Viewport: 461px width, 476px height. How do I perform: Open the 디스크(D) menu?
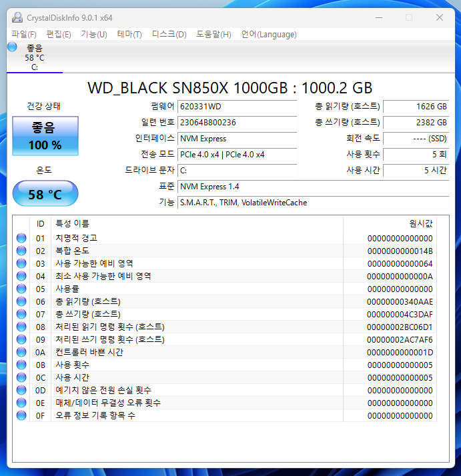169,34
